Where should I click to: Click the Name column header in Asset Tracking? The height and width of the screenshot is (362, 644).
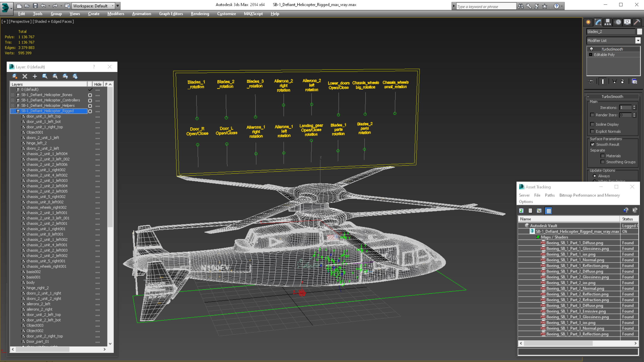[569, 219]
